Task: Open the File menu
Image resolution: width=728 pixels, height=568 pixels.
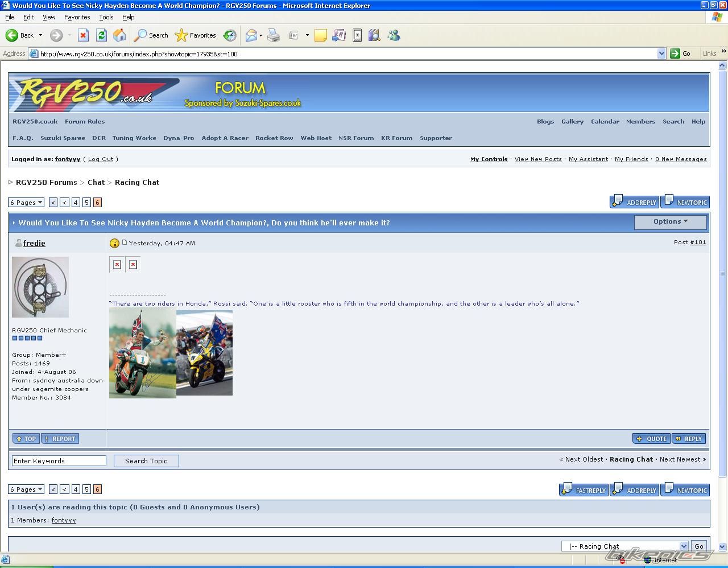Action: point(10,17)
